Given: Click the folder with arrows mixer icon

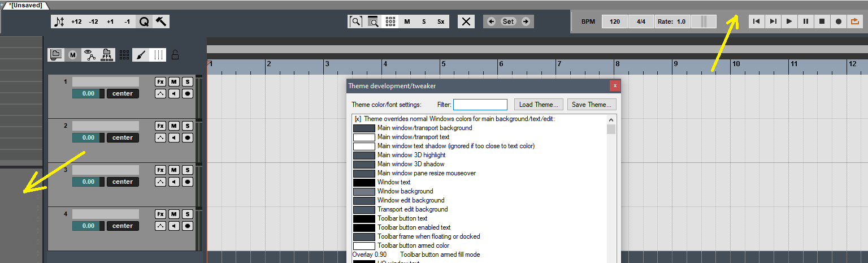Looking at the screenshot, I should [x=107, y=55].
